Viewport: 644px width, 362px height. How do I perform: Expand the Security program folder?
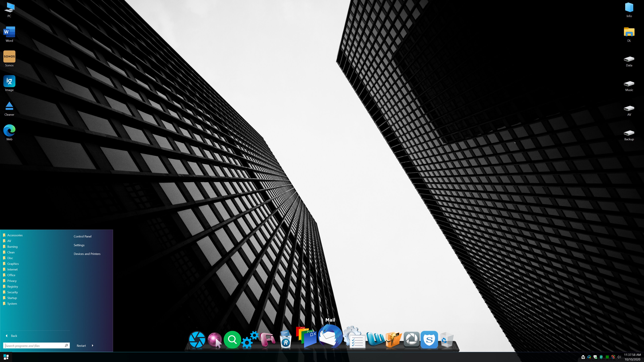coord(12,292)
